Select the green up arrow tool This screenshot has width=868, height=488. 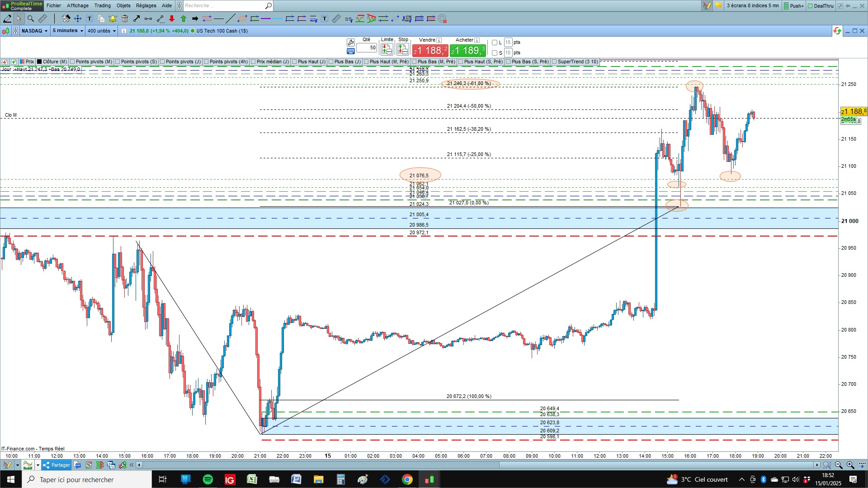click(x=184, y=19)
